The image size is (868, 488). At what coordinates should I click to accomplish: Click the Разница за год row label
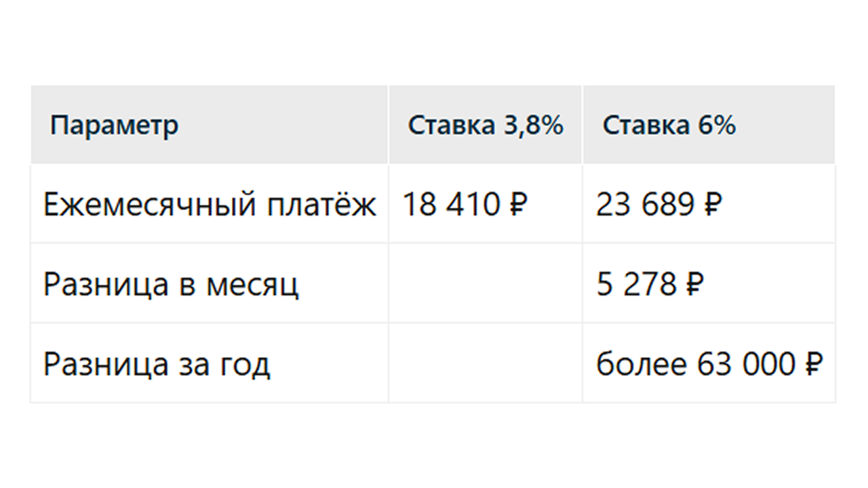157,364
